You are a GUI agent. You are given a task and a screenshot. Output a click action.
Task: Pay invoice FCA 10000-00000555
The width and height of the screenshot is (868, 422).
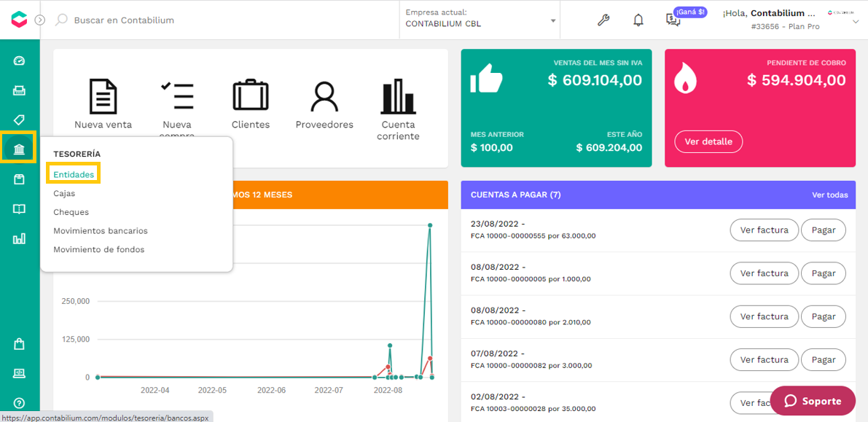point(823,230)
